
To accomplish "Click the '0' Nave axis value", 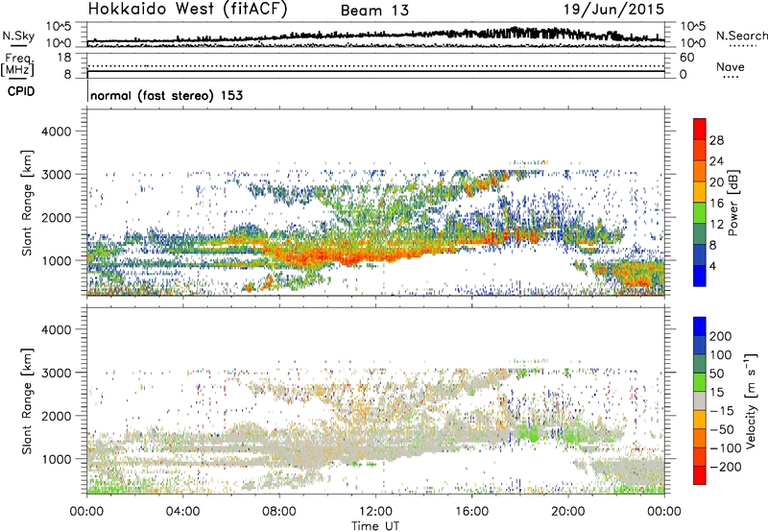I will (684, 75).
